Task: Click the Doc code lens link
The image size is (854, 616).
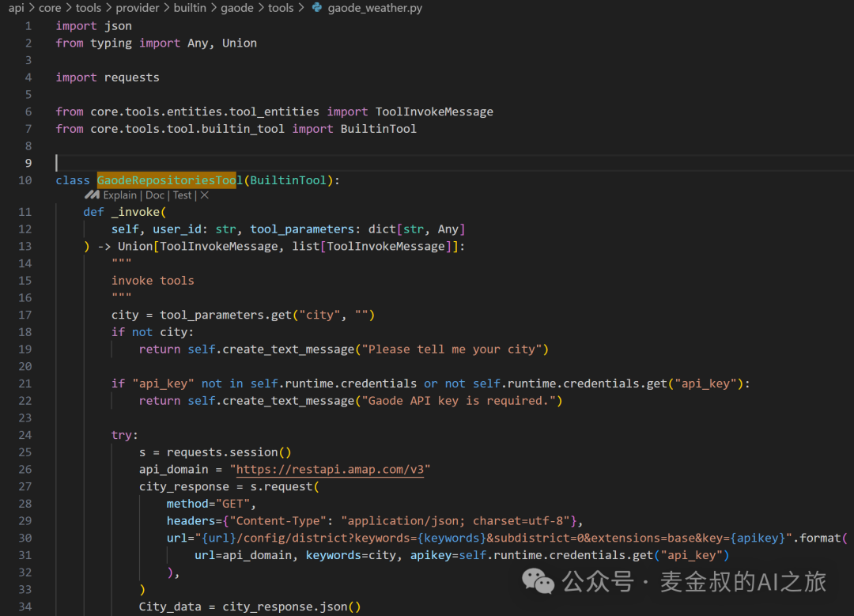Action: coord(155,195)
